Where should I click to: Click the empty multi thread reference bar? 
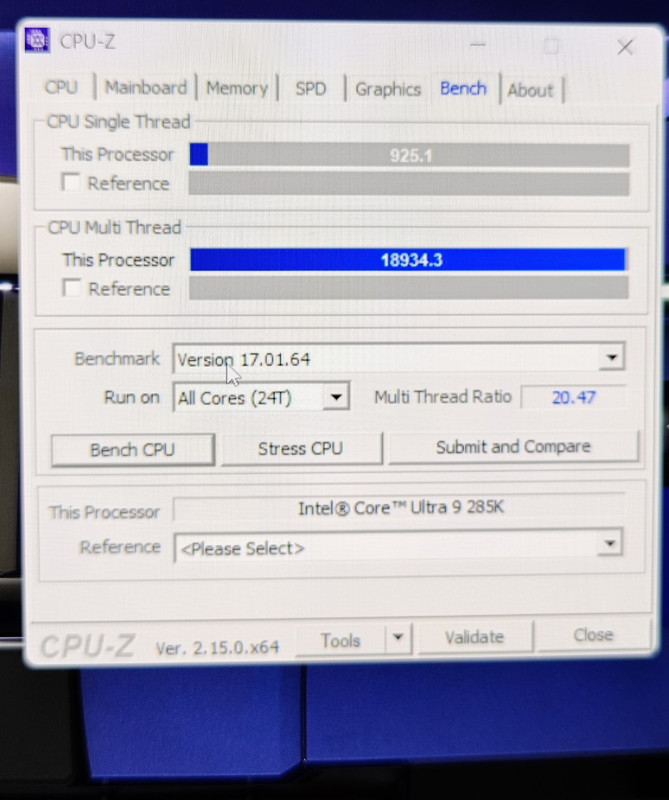[409, 288]
